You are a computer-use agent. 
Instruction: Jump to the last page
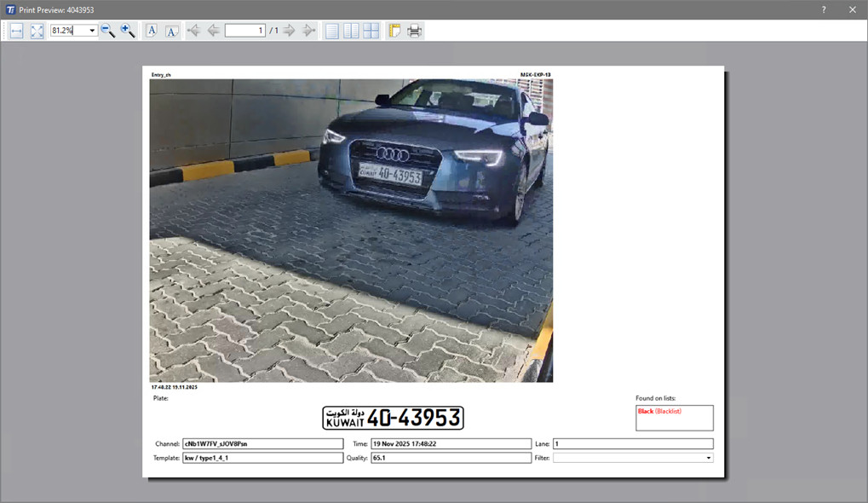click(308, 31)
